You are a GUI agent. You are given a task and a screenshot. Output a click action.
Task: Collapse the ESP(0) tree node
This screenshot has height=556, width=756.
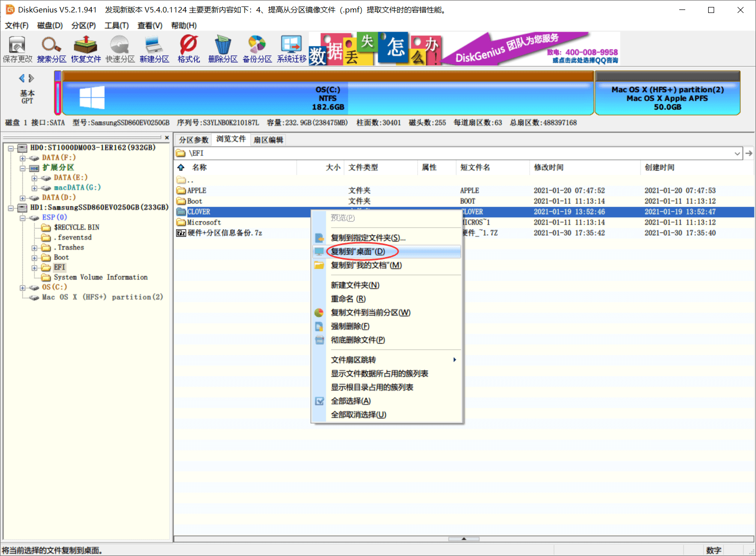[22, 218]
